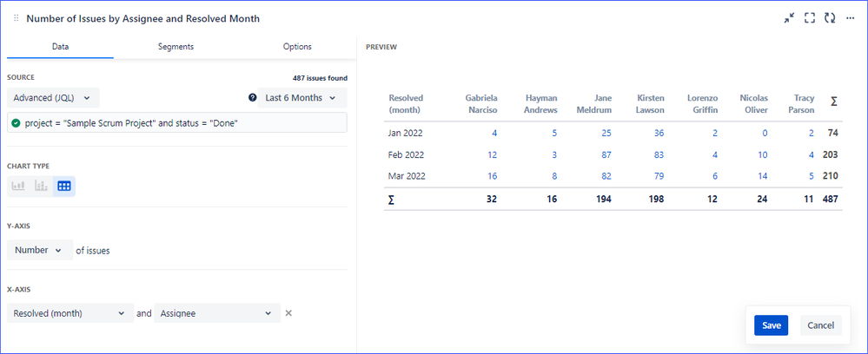Click the Lorenzo Griffin column header
Viewport: 868px width, 354px height.
[x=703, y=104]
